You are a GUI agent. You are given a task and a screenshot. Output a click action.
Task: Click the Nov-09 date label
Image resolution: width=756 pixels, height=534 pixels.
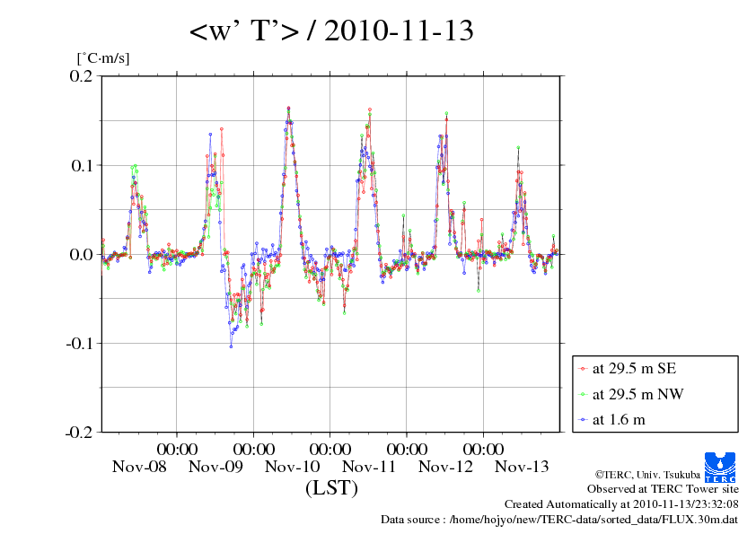215,467
